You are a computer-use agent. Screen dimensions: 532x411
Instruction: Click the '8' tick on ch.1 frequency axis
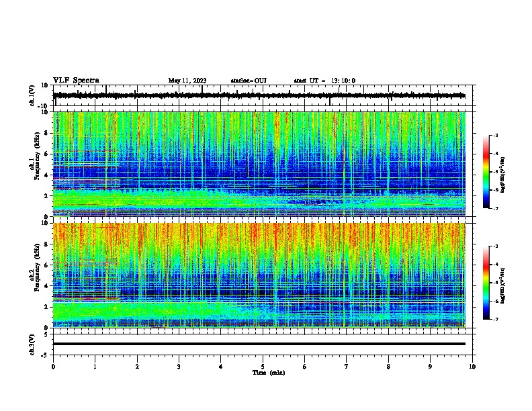46,133
